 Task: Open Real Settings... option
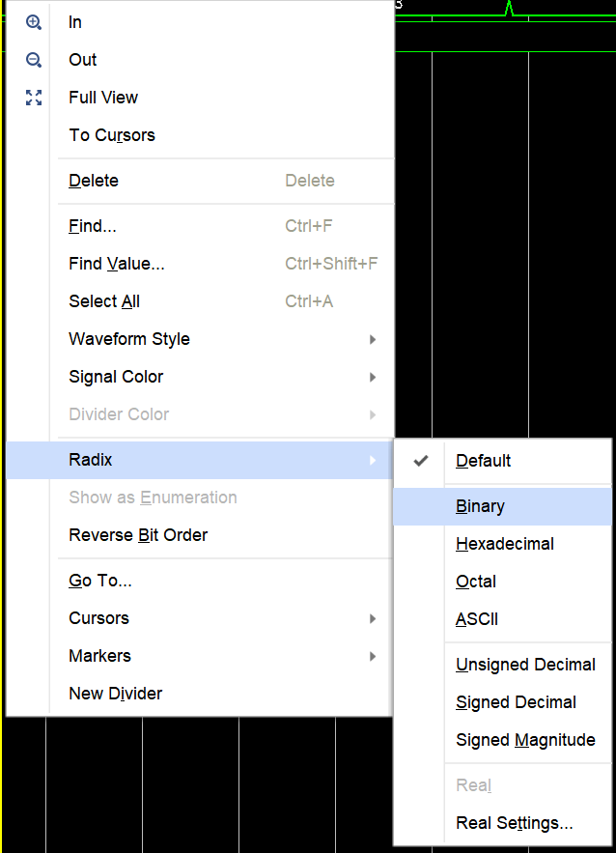tap(515, 823)
